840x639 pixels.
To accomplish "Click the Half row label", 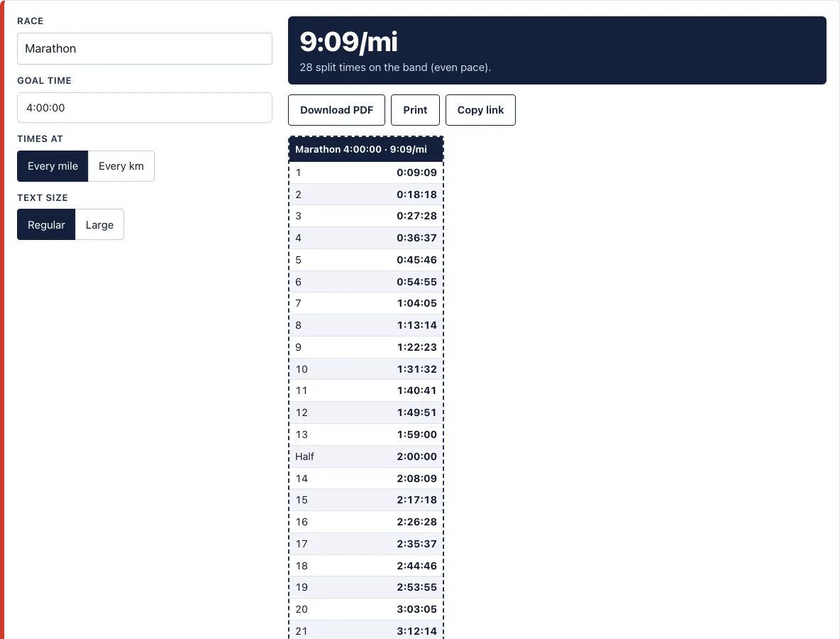I will point(304,457).
